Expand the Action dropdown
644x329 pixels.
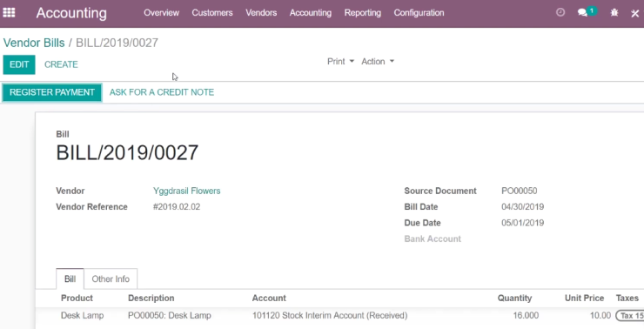[378, 62]
